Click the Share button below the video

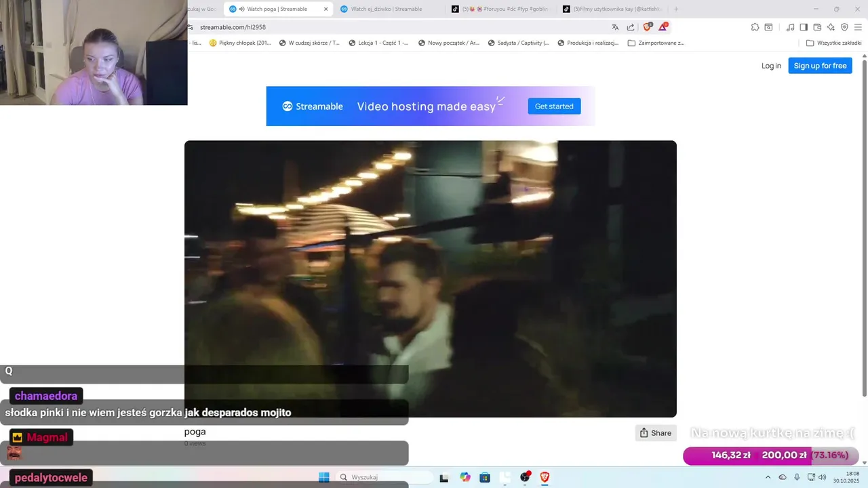(x=656, y=433)
